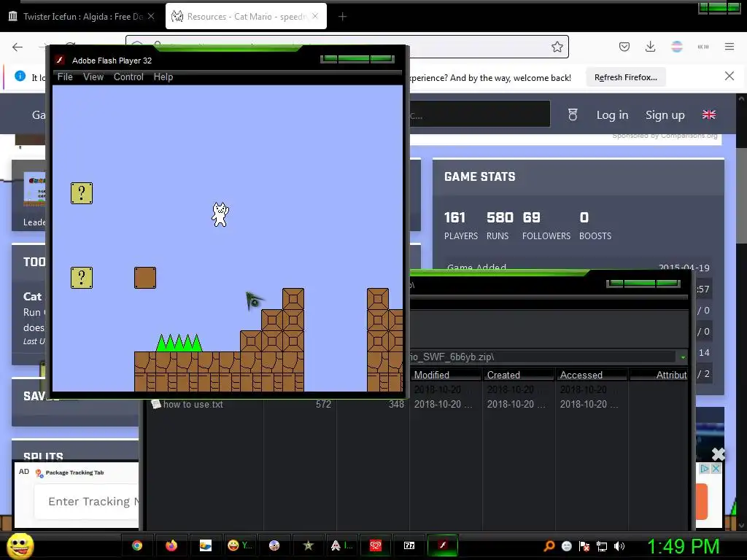Close the Twister Icefun tab
Image resolution: width=747 pixels, height=560 pixels.
[151, 16]
